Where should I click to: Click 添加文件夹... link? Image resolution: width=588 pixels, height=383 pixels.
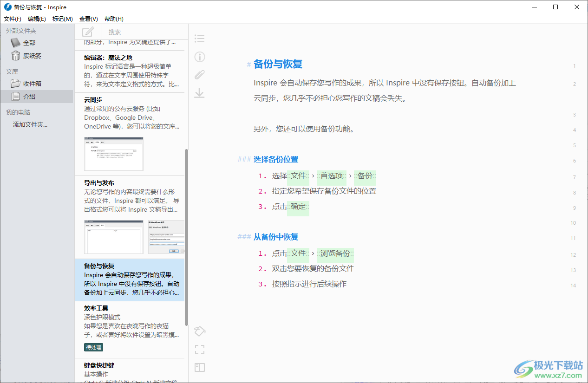(x=30, y=124)
